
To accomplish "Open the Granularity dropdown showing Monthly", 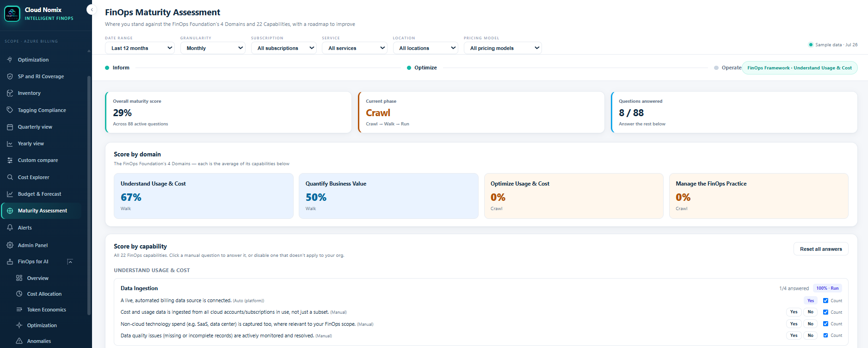I will coord(213,48).
